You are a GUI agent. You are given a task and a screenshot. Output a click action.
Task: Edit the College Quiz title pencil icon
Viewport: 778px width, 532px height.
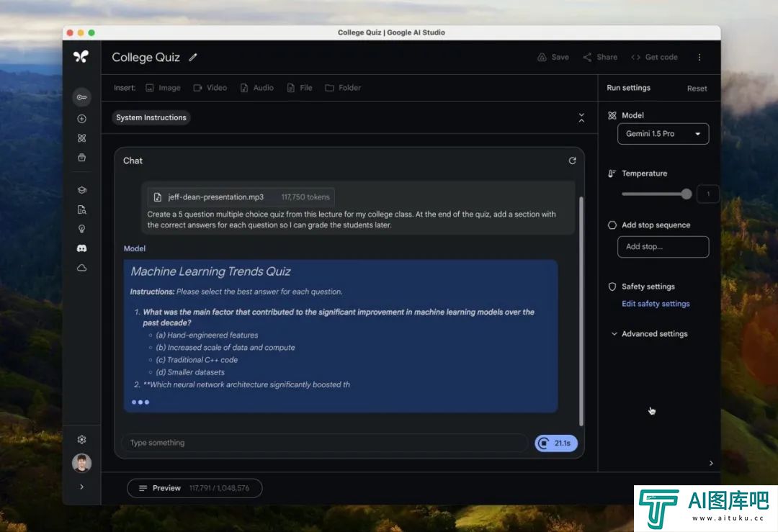193,57
